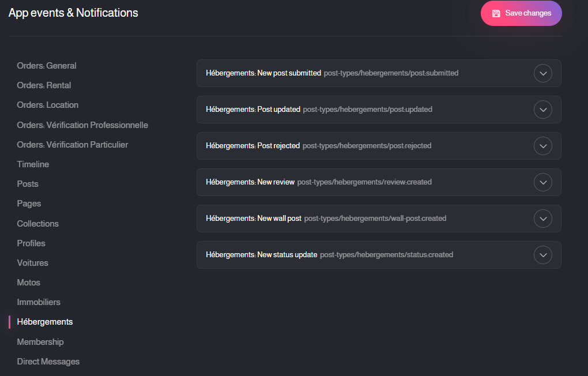This screenshot has height=376, width=588.
Task: Open Profiles notification settings
Action: pyautogui.click(x=31, y=243)
